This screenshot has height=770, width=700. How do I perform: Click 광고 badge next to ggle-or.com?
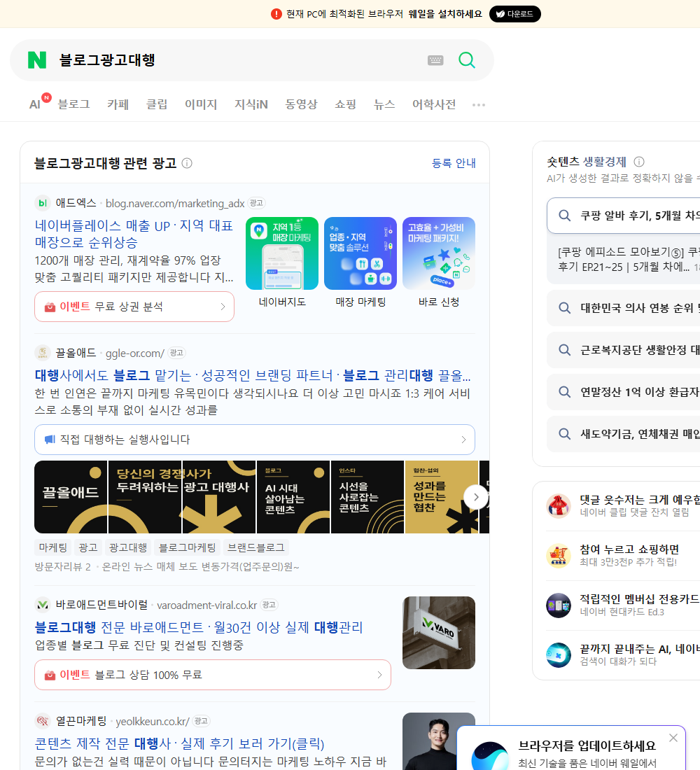(x=176, y=353)
